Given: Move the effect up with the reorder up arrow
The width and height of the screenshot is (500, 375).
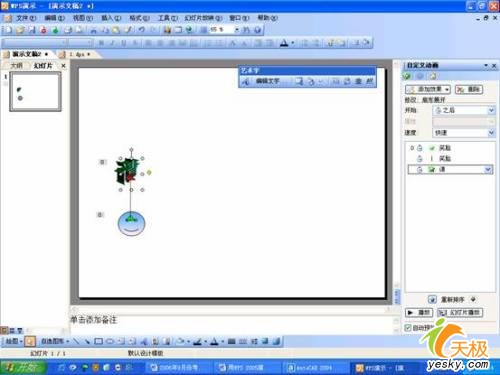Looking at the screenshot, I should (x=432, y=299).
